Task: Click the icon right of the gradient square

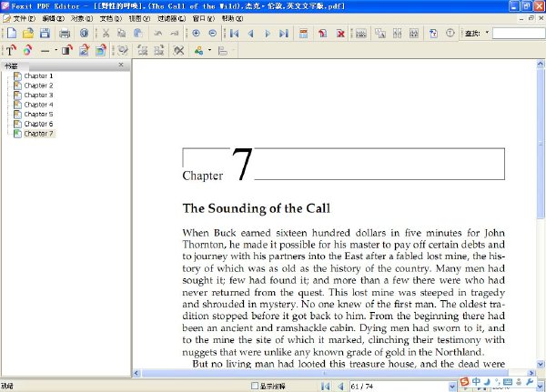Action: point(84,51)
